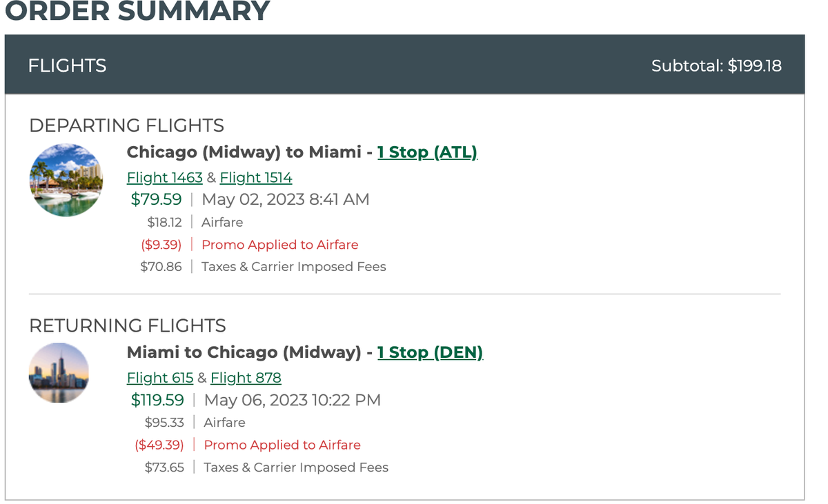
Task: Select the departing $79.59 fare price
Action: [157, 199]
